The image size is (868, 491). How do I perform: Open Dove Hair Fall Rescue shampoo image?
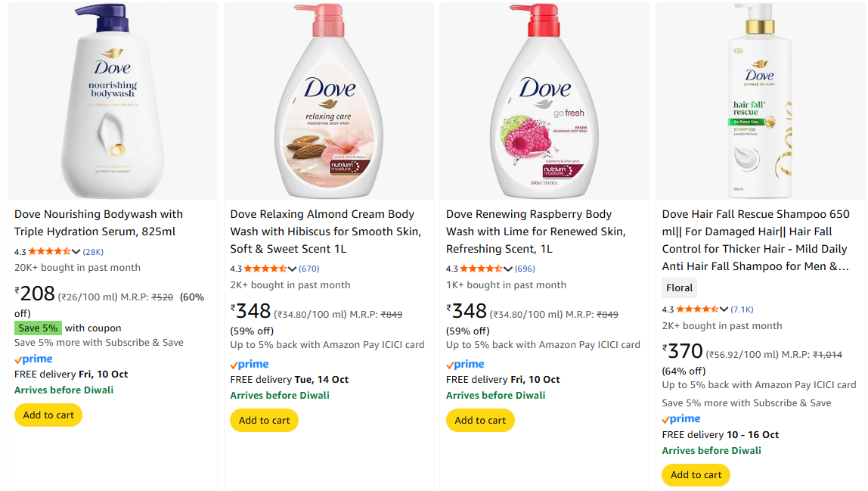[760, 101]
